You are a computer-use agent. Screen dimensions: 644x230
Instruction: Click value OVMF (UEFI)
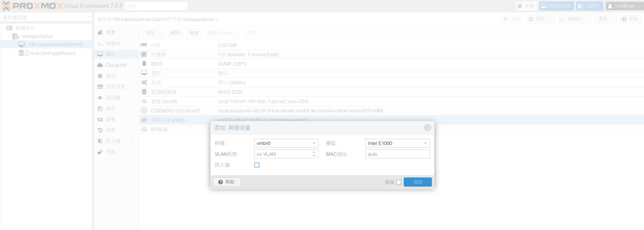pos(233,64)
